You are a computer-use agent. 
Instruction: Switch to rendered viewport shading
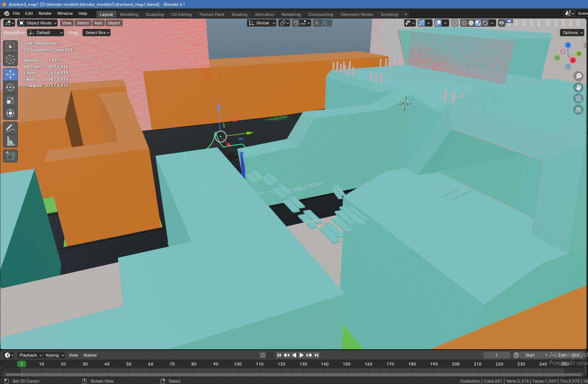coord(485,23)
